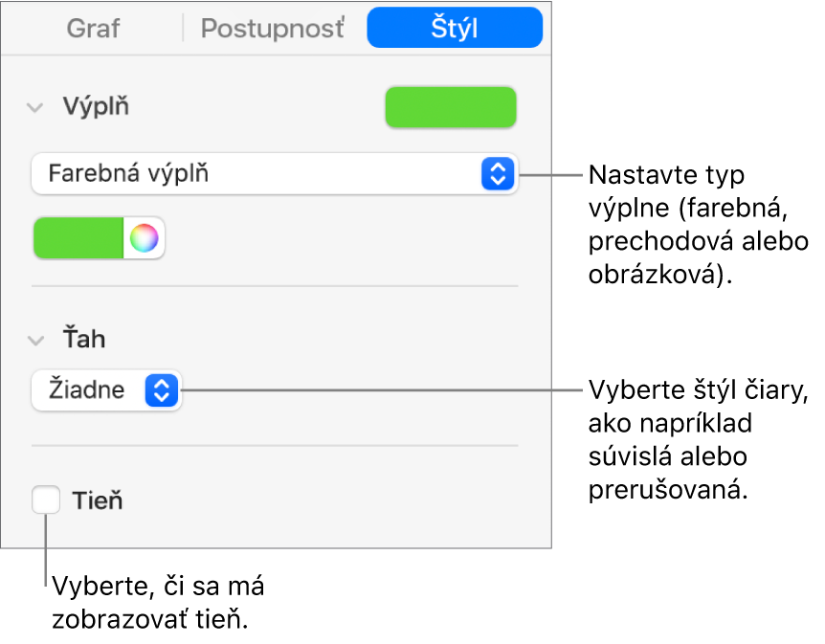Collapse the Výplň section chevron
Image resolution: width=825 pixels, height=644 pixels.
click(35, 107)
